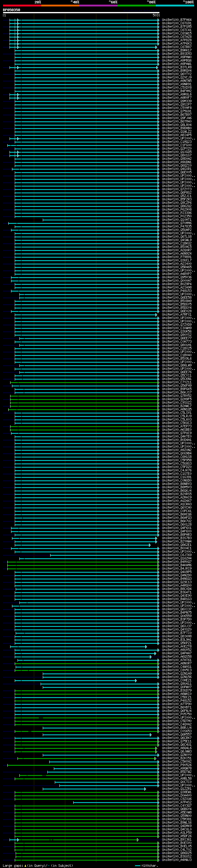Image resolution: width=197 pixels, height=868 pixels.
Task: Open hit UniRef100_Q6YTY2
Action: pyautogui.click(x=176, y=74)
